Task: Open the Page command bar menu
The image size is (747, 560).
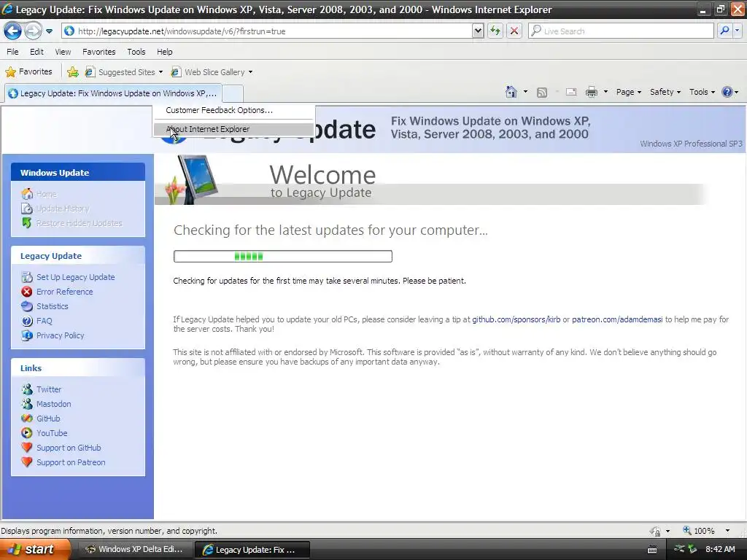Action: [x=628, y=92]
